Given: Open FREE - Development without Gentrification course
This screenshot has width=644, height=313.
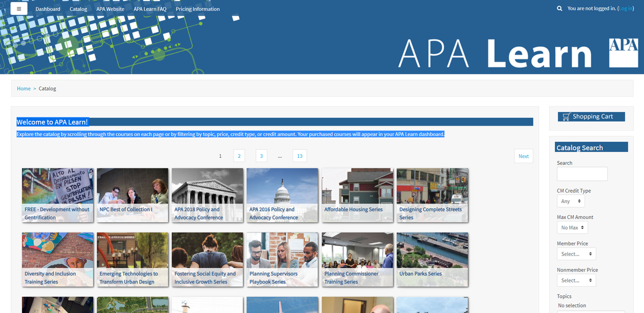Looking at the screenshot, I should click(x=57, y=195).
